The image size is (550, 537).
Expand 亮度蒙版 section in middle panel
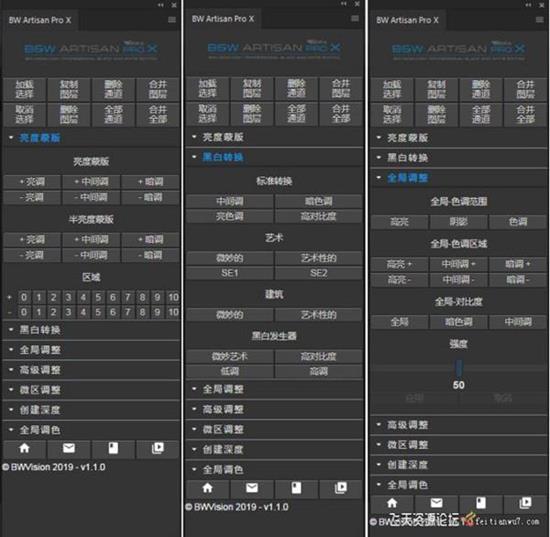[274, 137]
